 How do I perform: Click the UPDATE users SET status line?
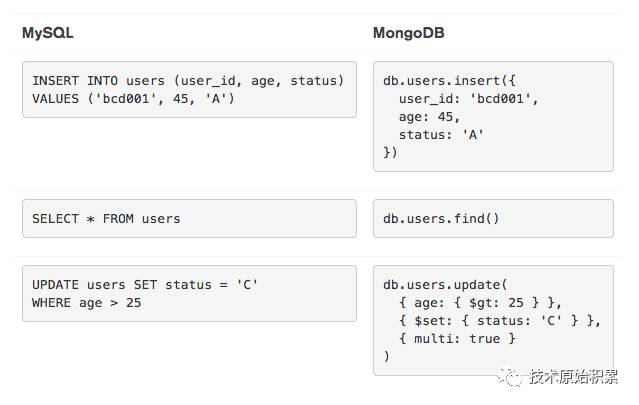pos(145,284)
